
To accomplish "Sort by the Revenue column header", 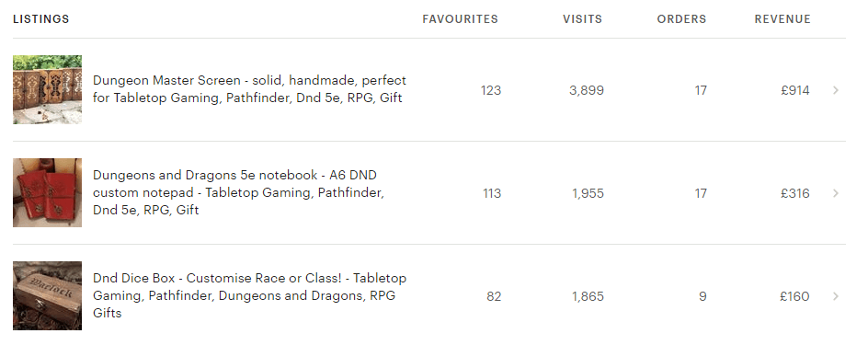I will (782, 19).
